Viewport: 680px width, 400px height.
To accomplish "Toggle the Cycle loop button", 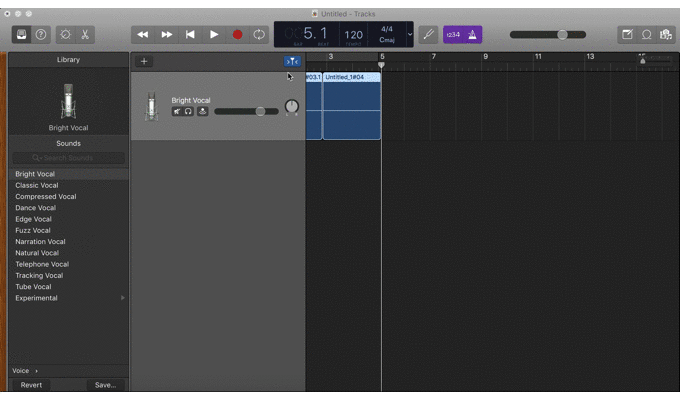I will point(259,34).
